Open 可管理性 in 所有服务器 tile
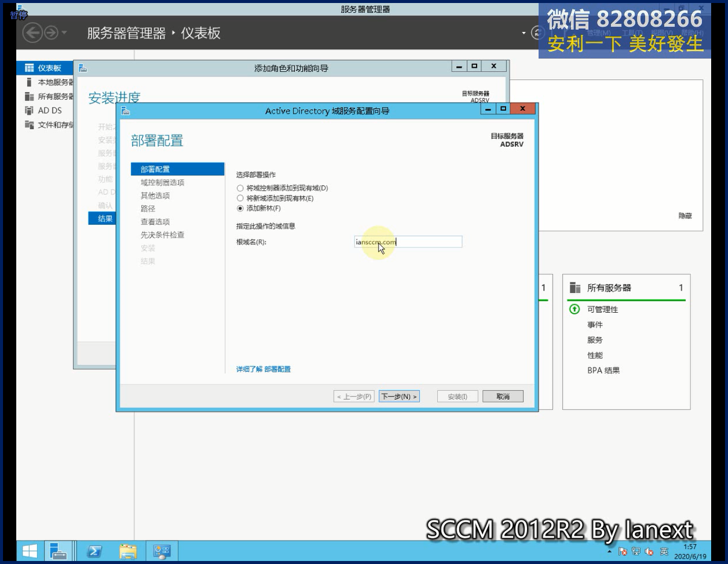728x564 pixels. (603, 310)
